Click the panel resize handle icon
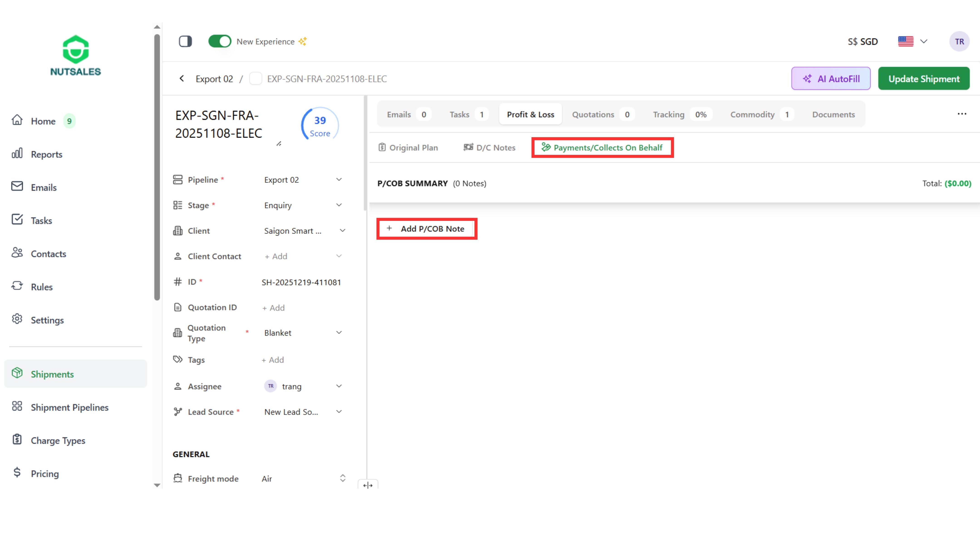This screenshot has height=551, width=980. click(367, 485)
